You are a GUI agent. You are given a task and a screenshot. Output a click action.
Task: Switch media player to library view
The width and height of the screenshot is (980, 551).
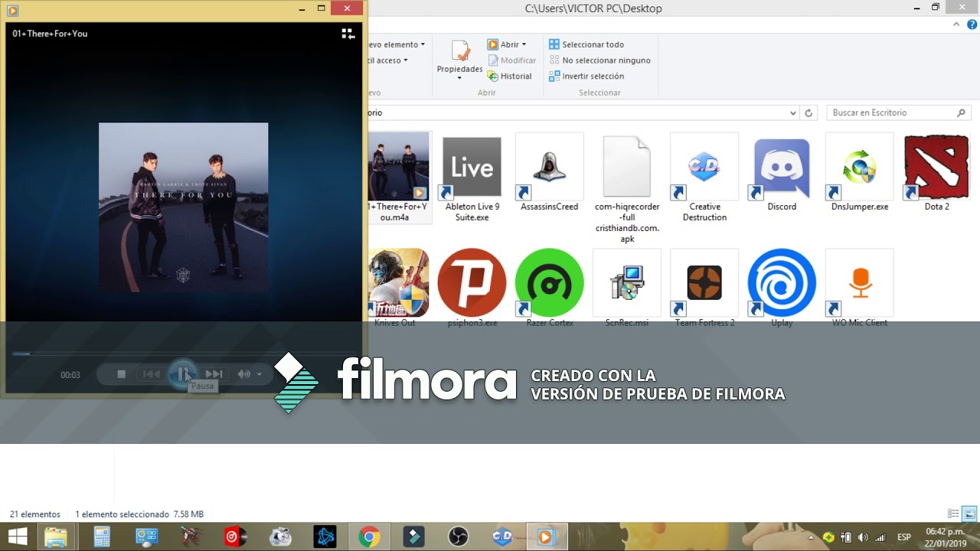pos(348,34)
